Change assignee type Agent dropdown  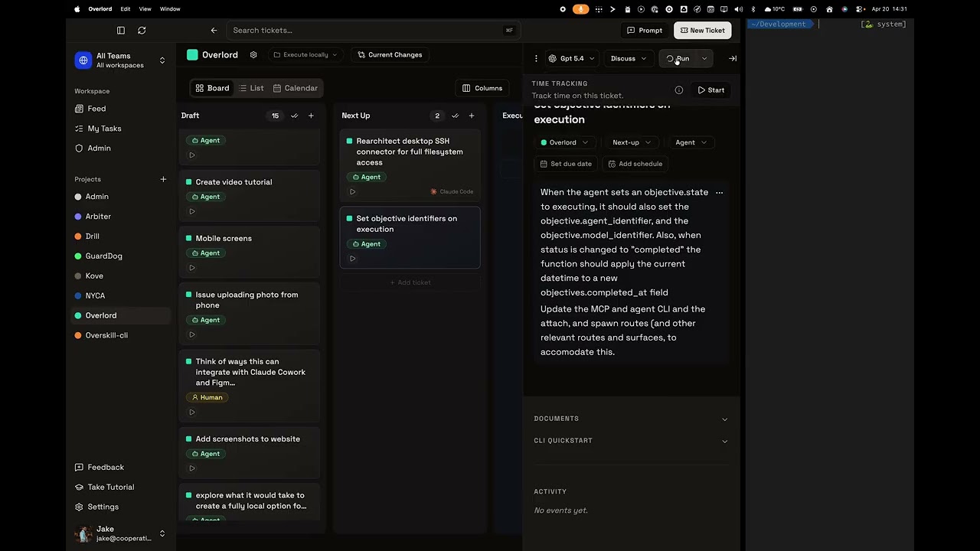click(x=691, y=142)
